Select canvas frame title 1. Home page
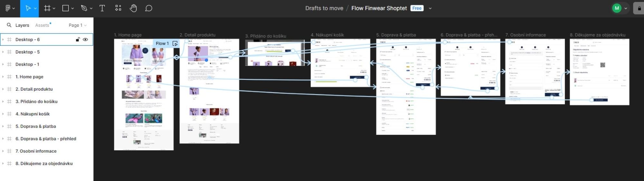Image resolution: width=644 pixels, height=181 pixels. [128, 35]
